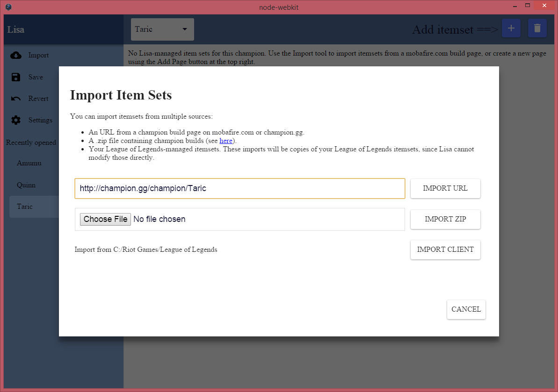
Task: Click the Import cloud download icon
Action: pos(15,56)
